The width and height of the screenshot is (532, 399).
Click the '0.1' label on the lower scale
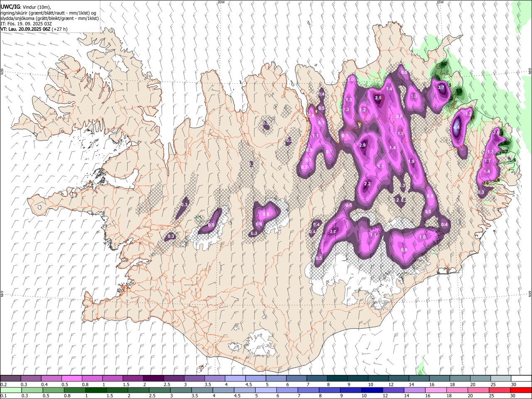point(4,396)
